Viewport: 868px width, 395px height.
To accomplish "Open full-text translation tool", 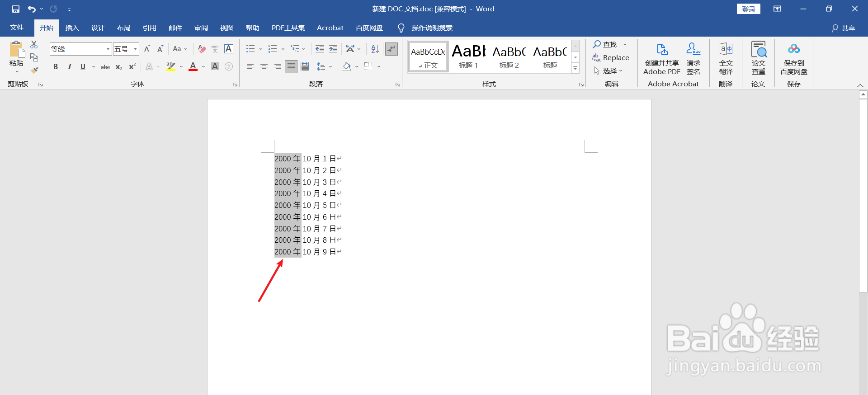I will (726, 59).
